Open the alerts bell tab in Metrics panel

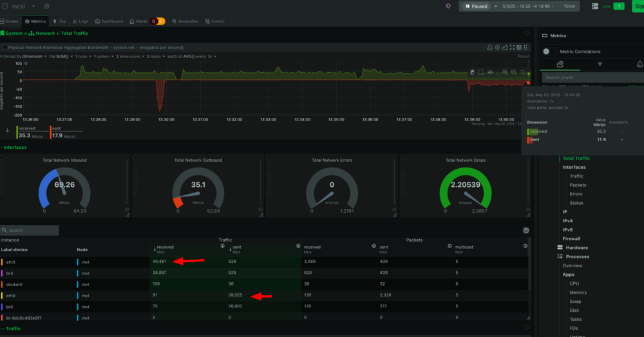click(x=639, y=64)
